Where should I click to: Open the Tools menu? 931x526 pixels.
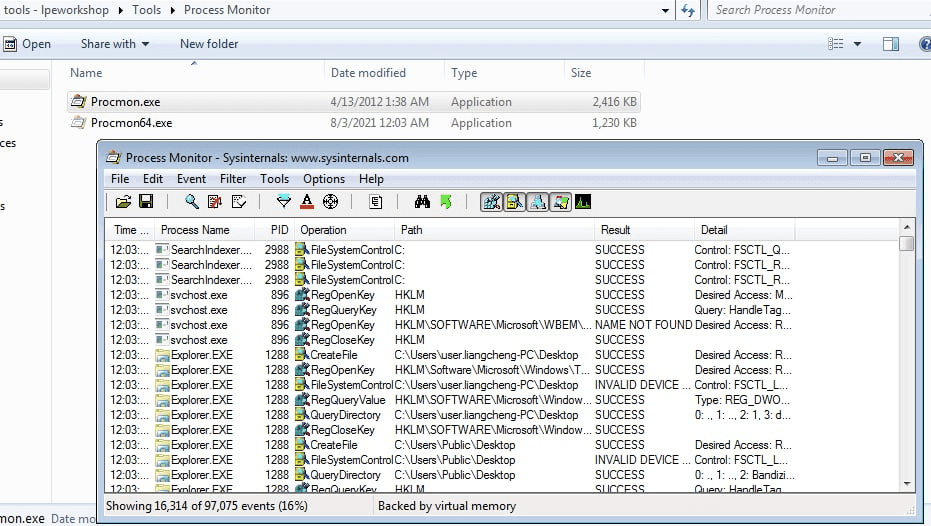click(274, 179)
